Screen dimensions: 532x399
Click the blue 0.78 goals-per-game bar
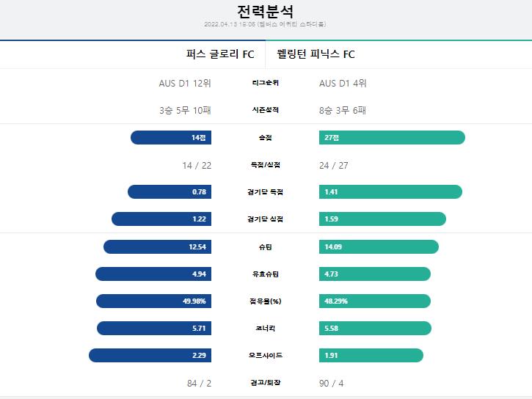[170, 192]
